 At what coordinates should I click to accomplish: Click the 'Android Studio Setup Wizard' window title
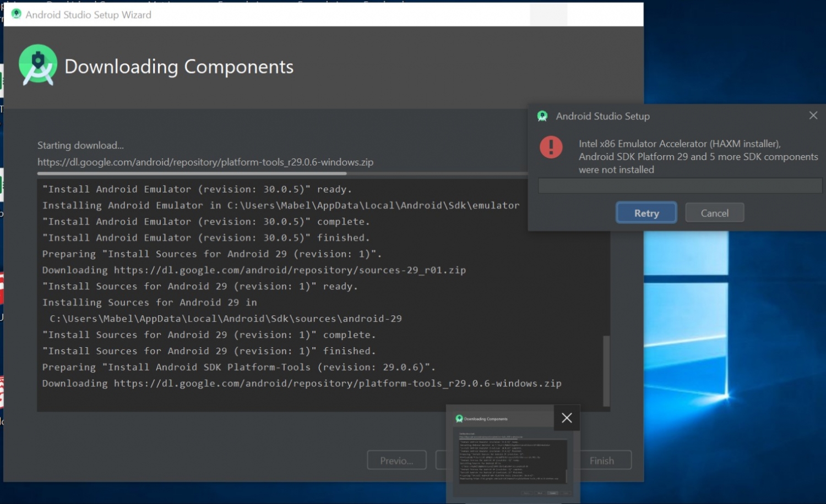88,15
